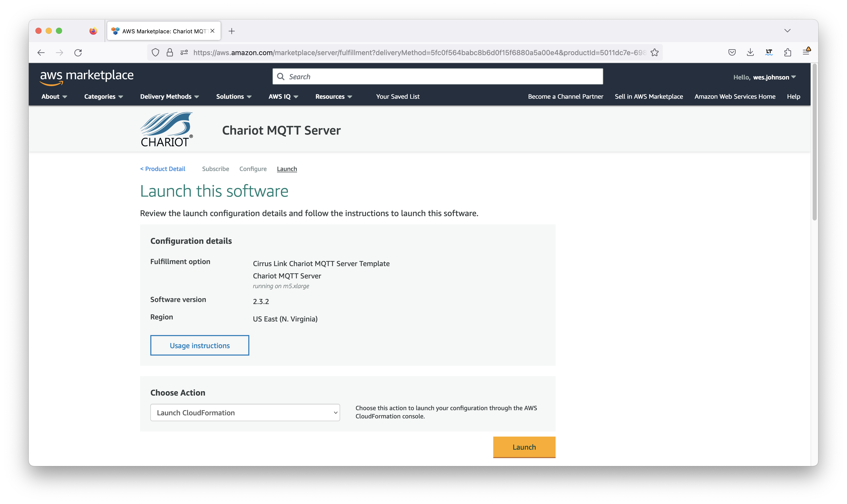Expand the List all tabs chevron
This screenshot has height=504, width=847.
pos(787,31)
